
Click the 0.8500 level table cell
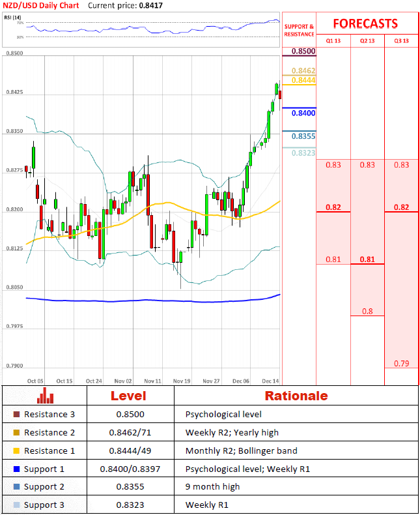tap(130, 414)
